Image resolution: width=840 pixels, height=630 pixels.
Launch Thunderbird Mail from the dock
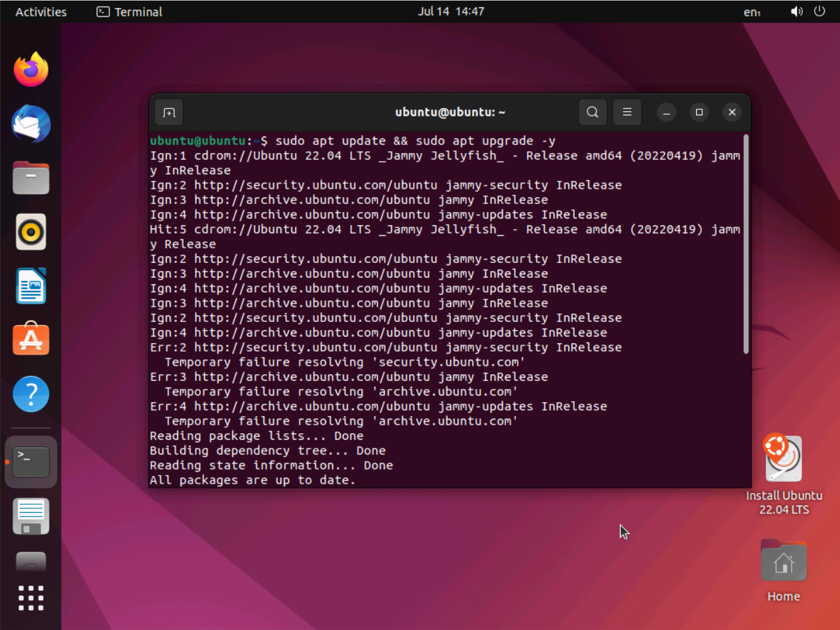(x=31, y=124)
